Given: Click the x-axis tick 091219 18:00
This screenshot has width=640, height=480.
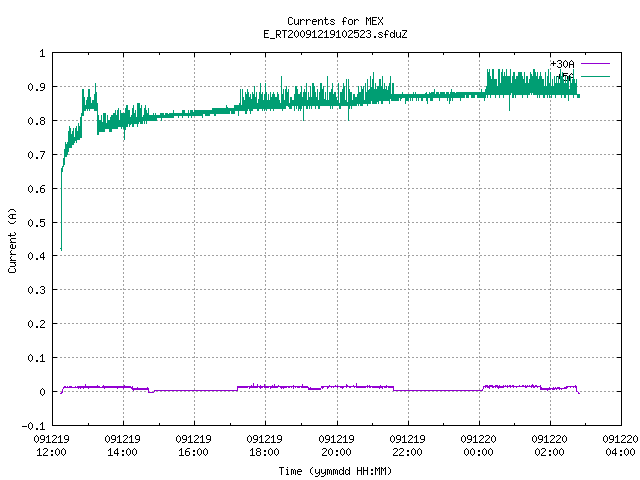Looking at the screenshot, I should [264, 446].
